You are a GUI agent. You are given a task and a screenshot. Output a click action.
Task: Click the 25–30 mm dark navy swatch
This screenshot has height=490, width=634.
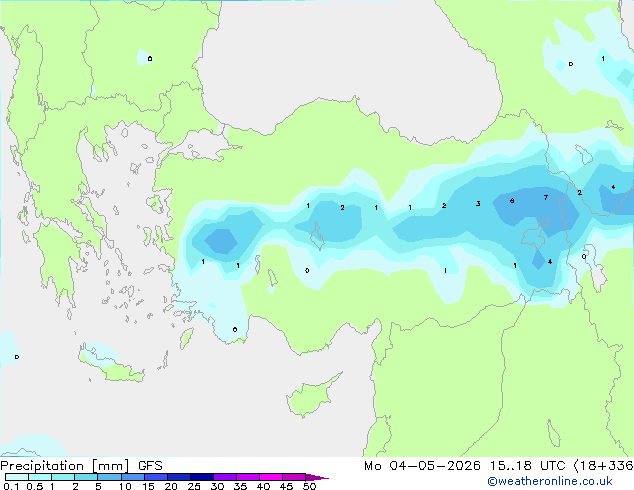click(x=201, y=477)
